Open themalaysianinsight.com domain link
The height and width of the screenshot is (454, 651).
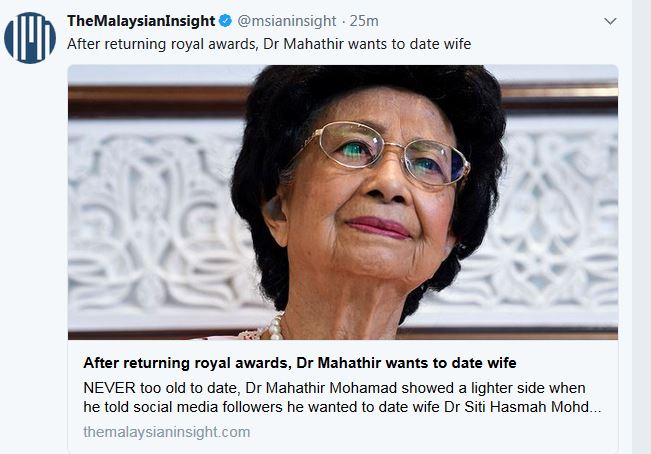point(166,432)
